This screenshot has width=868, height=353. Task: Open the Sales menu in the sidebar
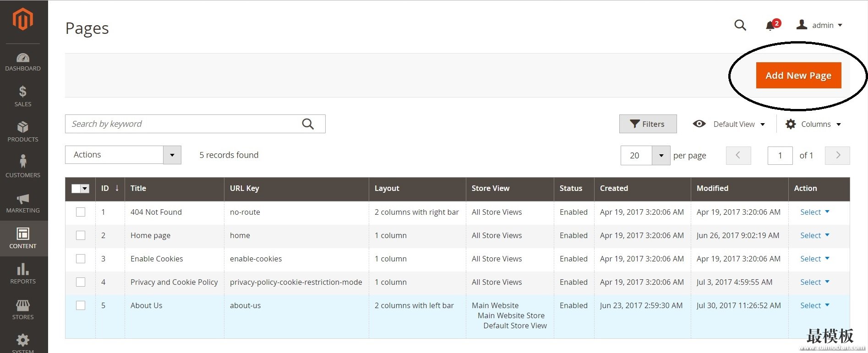point(23,96)
